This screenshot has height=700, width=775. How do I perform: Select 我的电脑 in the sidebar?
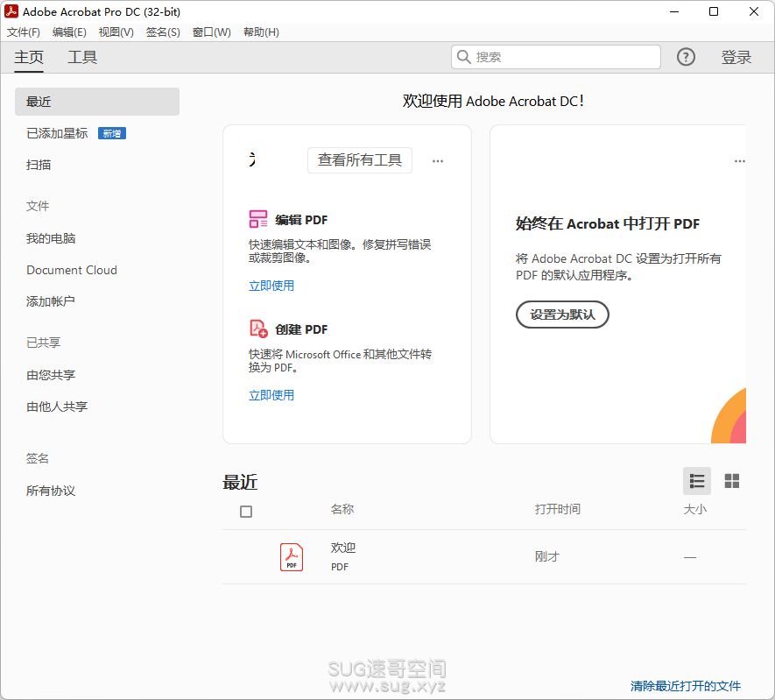click(51, 238)
